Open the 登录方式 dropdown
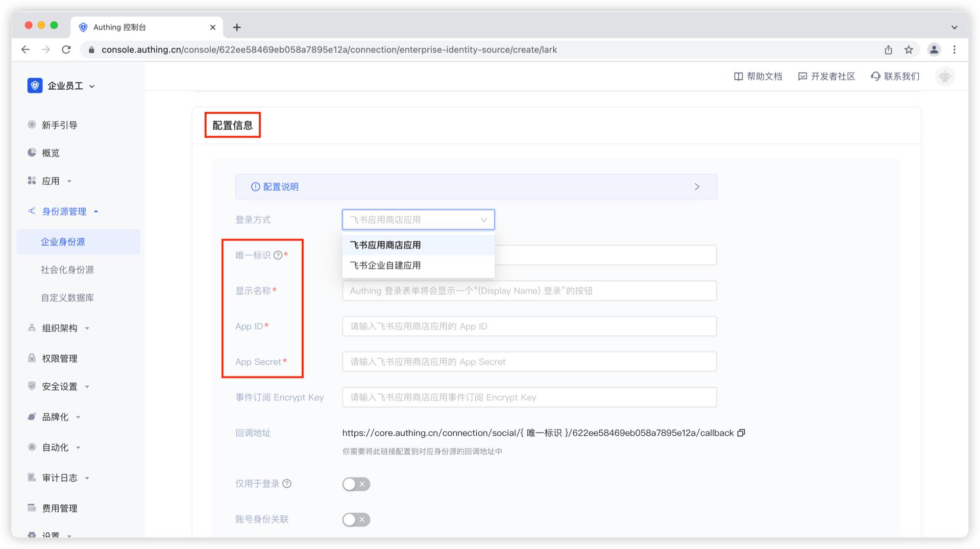The width and height of the screenshot is (980, 549). coord(418,220)
